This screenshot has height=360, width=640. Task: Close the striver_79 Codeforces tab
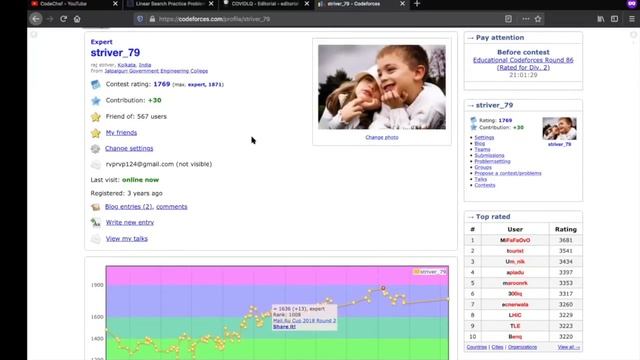(402, 4)
